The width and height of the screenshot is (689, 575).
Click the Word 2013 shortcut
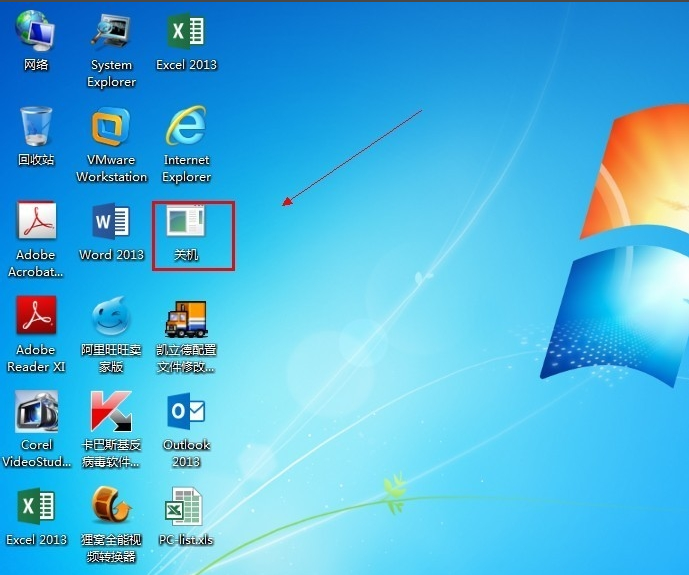click(111, 223)
